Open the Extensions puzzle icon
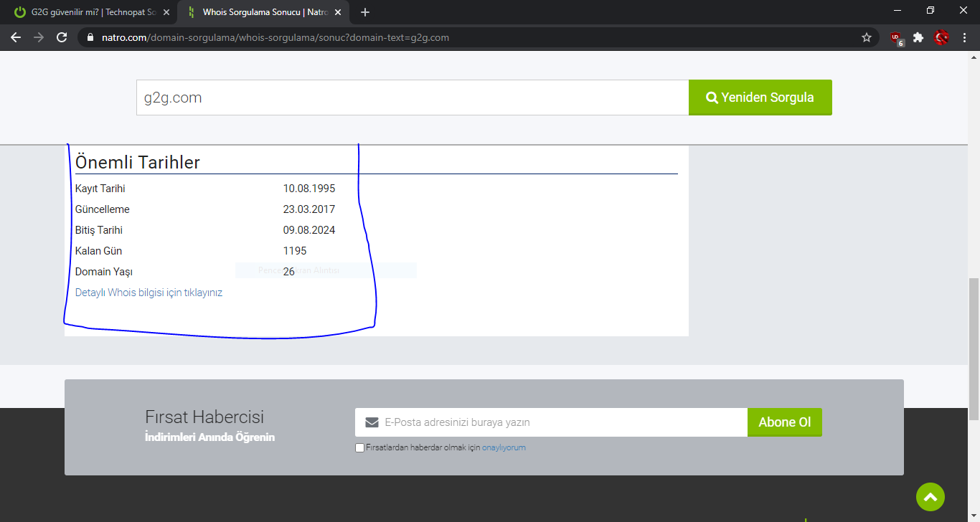 (918, 37)
